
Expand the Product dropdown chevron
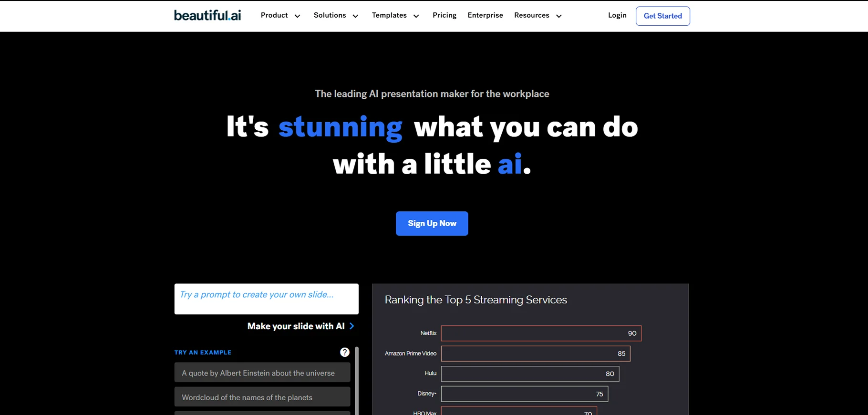pos(297,16)
